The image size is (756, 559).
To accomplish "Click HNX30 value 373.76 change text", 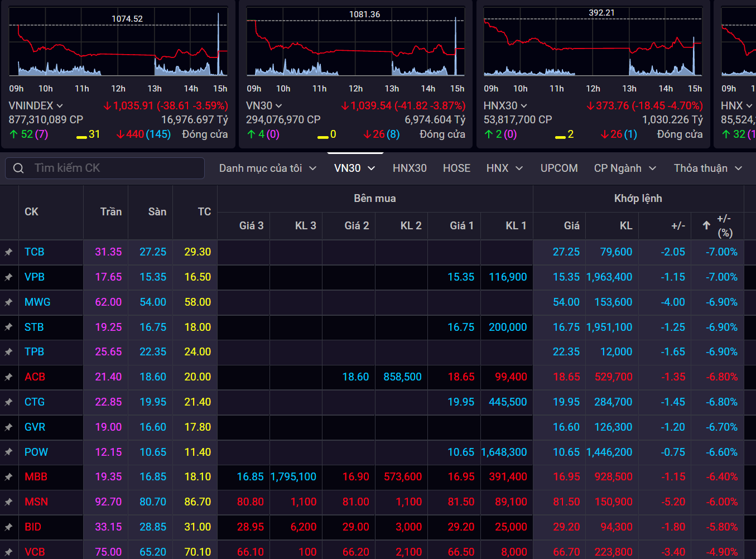I will point(644,106).
